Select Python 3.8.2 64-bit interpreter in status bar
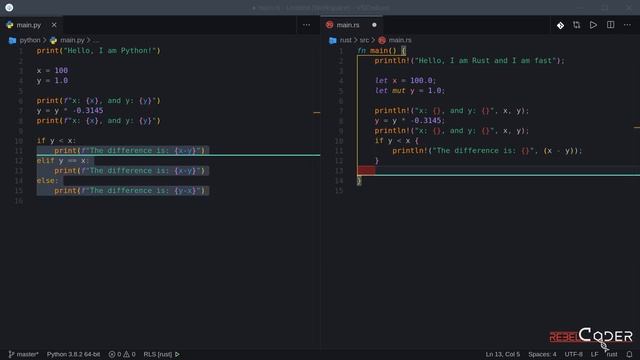 pyautogui.click(x=73, y=354)
